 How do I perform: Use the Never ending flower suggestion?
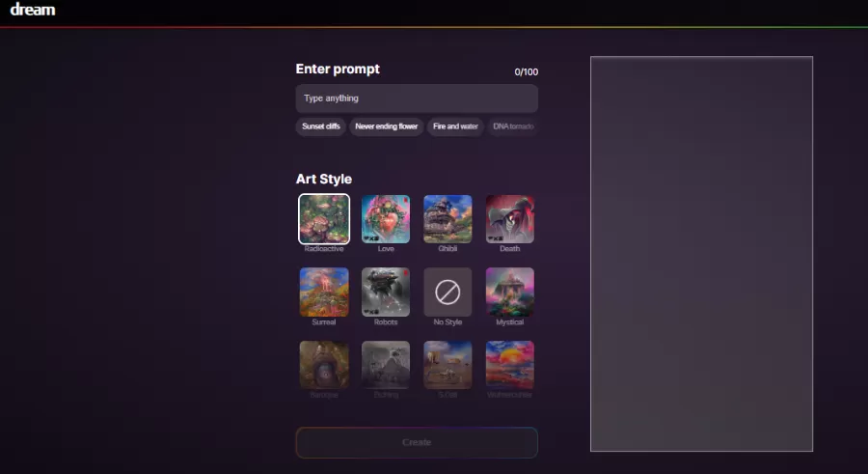tap(387, 126)
